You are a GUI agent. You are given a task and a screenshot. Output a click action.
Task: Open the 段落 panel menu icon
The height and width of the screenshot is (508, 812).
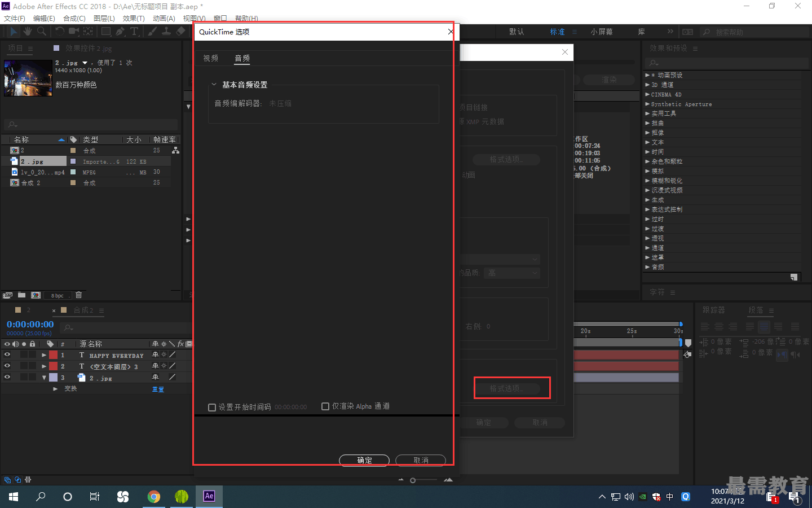pyautogui.click(x=771, y=311)
